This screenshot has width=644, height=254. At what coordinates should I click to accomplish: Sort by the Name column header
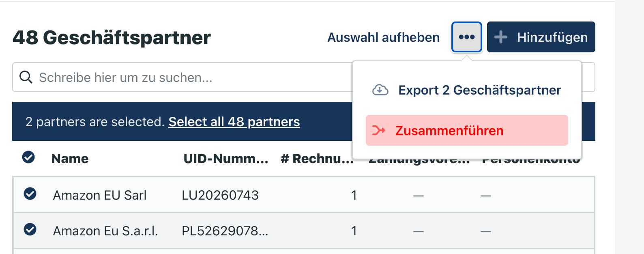click(70, 159)
